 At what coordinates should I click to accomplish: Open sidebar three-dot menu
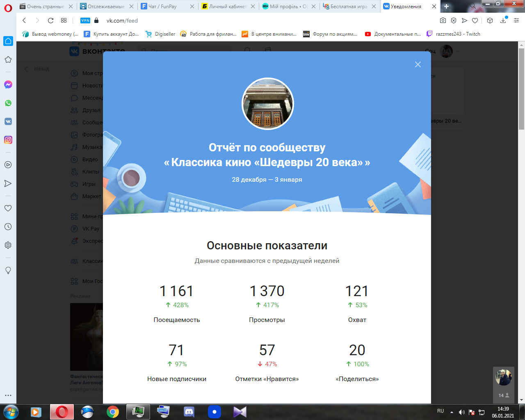(8, 396)
